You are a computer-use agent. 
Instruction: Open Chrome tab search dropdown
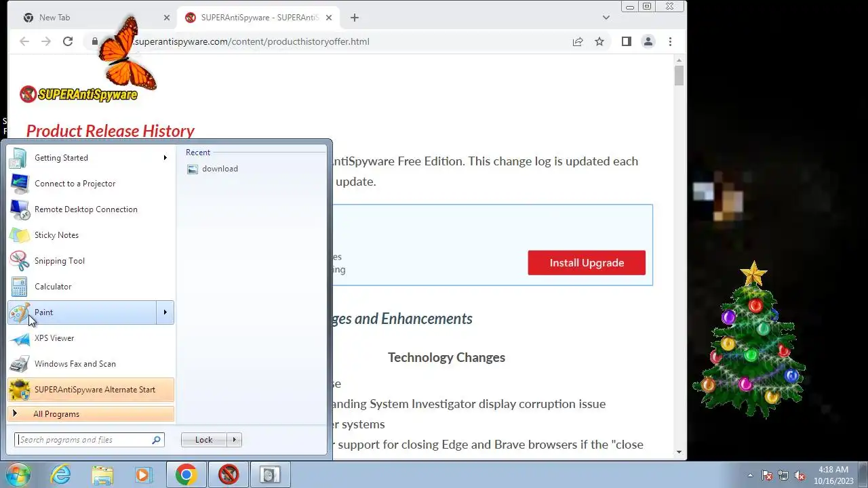coord(606,18)
